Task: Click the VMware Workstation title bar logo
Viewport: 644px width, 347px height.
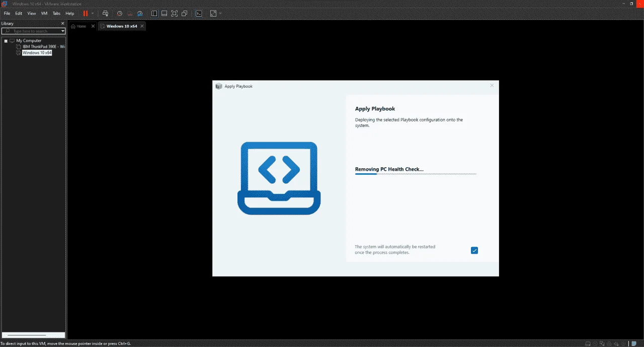Action: click(x=4, y=4)
